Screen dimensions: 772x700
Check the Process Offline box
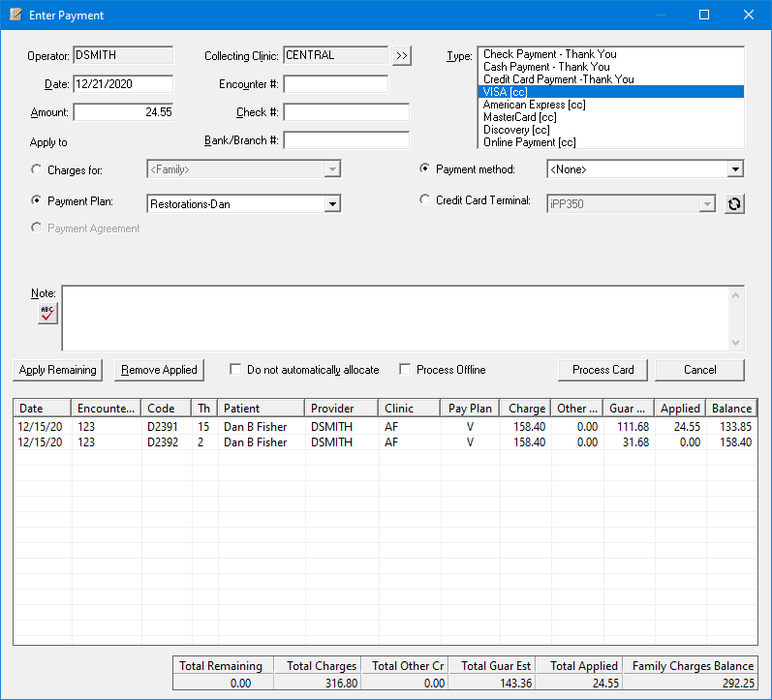[405, 369]
